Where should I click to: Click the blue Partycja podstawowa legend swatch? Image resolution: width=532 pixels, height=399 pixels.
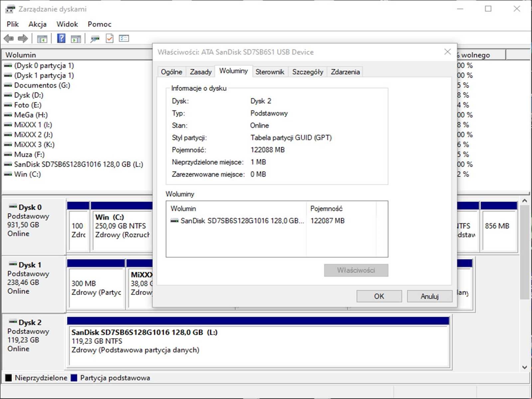(74, 378)
